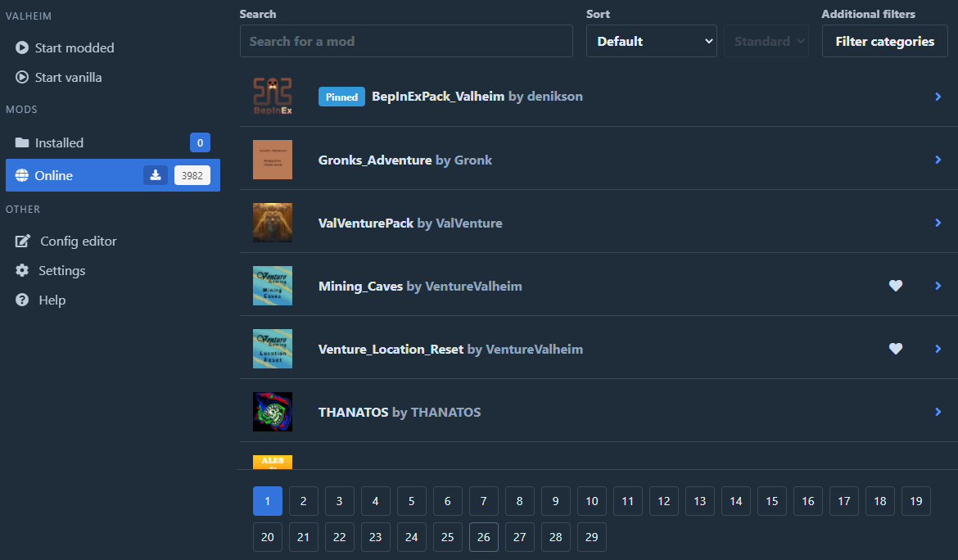
Task: Open the THANATOS mod thumbnail
Action: (273, 412)
